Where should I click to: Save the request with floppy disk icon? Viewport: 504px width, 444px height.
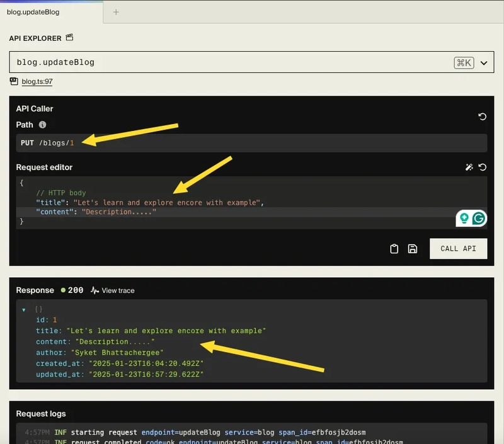(x=413, y=249)
